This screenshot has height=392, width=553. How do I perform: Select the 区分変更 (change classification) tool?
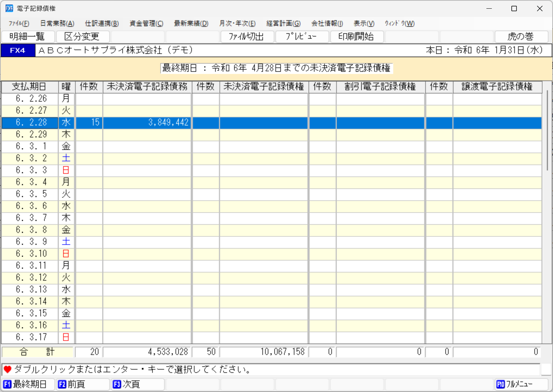click(x=83, y=37)
